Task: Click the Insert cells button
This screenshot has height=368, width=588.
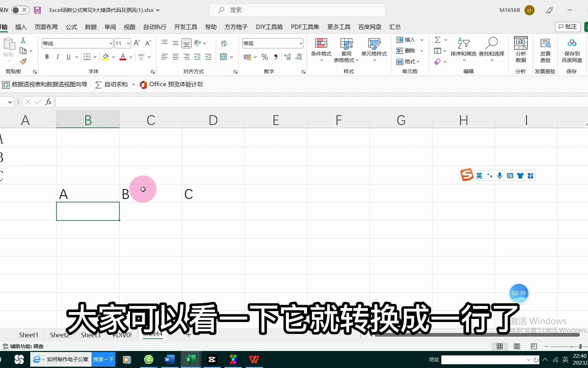Action: tap(406, 40)
